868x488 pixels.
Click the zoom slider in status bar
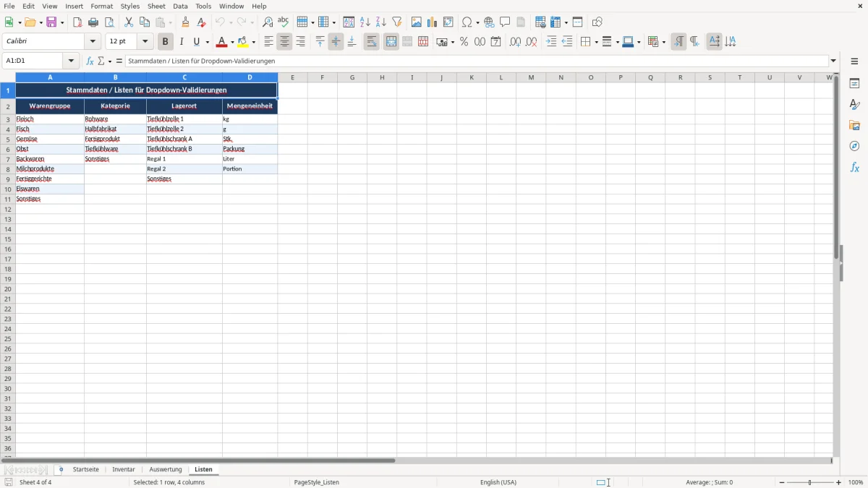tap(810, 482)
